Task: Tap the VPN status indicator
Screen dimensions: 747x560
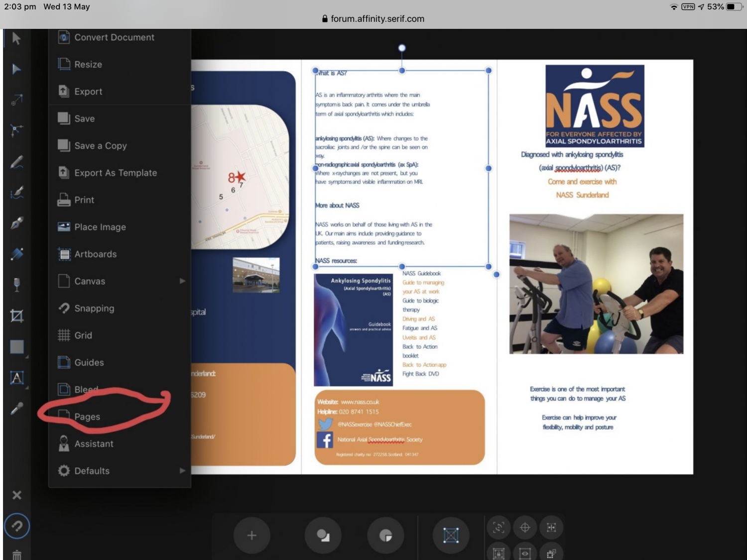Action: [688, 7]
